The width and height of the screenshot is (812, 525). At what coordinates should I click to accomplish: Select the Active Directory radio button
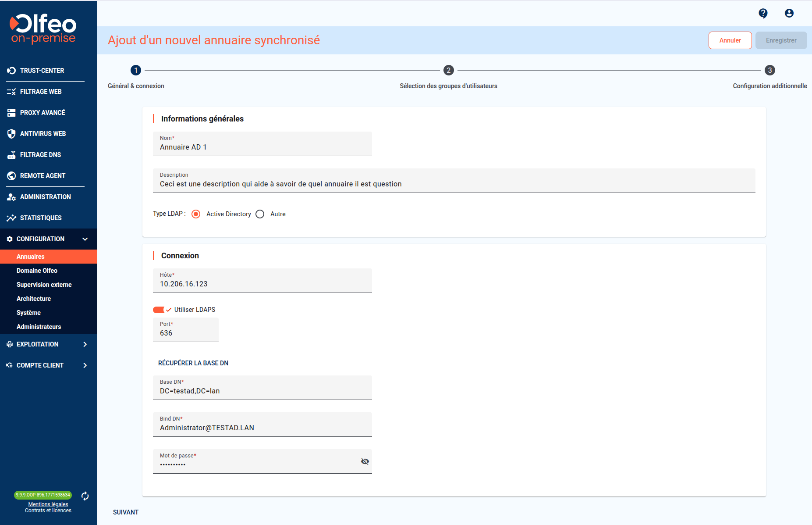[x=196, y=214]
